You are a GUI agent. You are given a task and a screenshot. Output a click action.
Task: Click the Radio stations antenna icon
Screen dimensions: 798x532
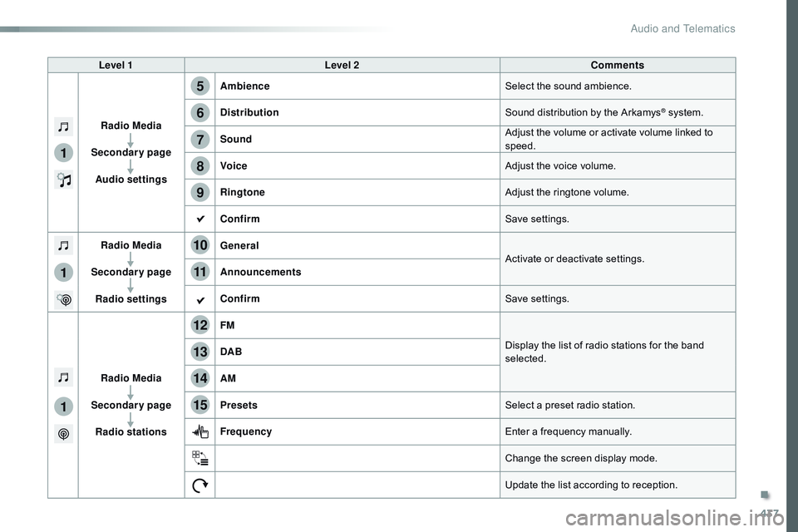click(64, 434)
